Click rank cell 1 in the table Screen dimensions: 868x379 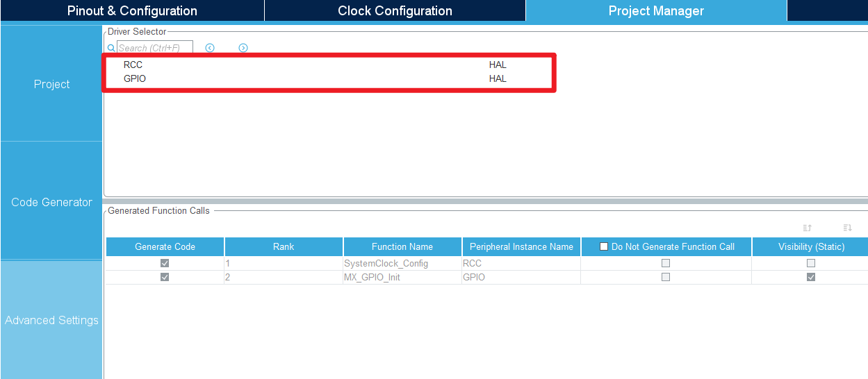point(284,263)
